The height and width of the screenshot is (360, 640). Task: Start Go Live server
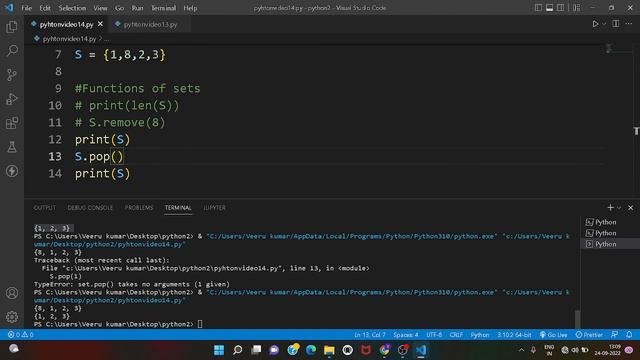click(553, 335)
